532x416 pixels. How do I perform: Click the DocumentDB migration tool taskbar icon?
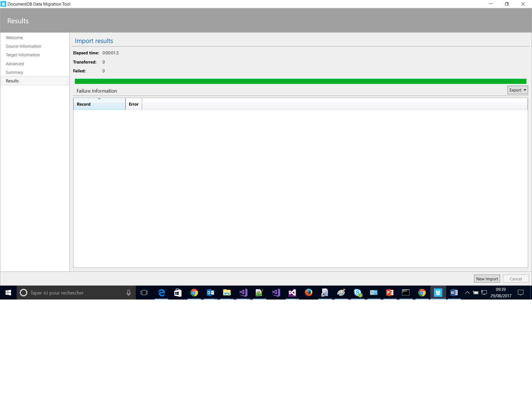click(438, 293)
